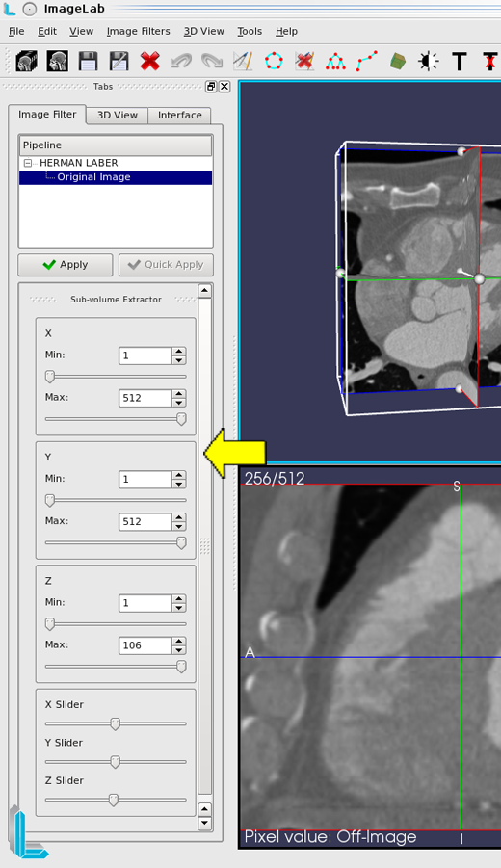Click the open 3D volume head-cube icon
Screen dimensions: 501x868
coord(26,61)
